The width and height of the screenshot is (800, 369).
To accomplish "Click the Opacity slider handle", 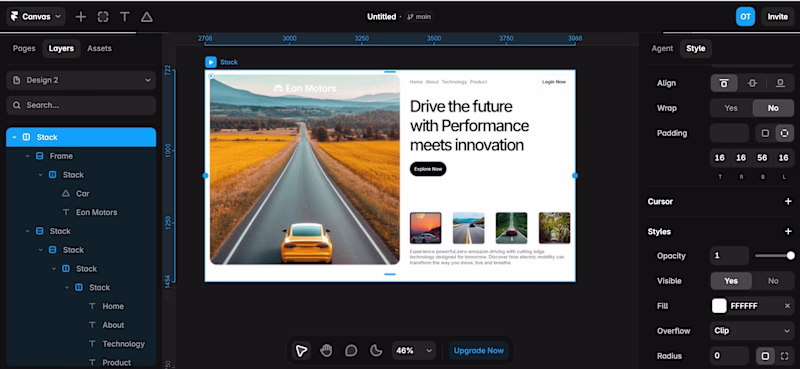I will [x=790, y=256].
